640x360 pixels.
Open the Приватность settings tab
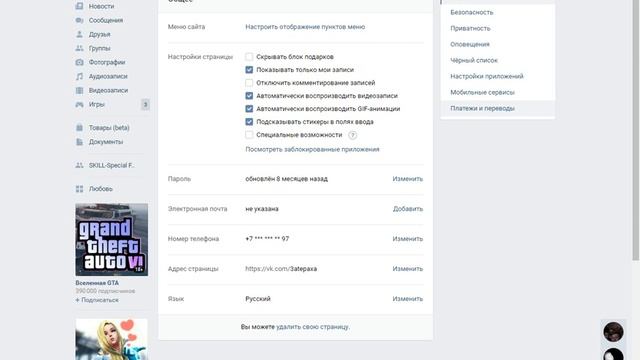(498, 28)
